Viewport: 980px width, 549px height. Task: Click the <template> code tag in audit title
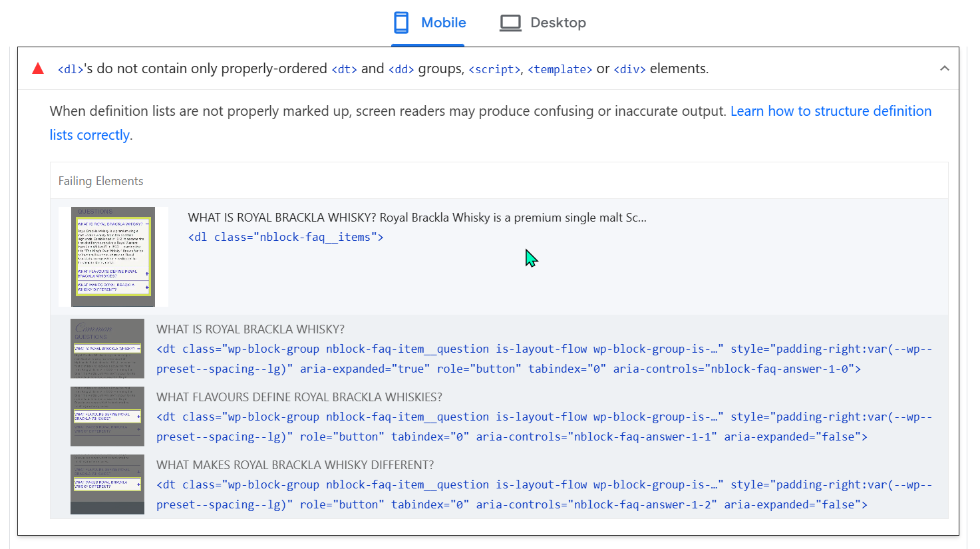[560, 69]
